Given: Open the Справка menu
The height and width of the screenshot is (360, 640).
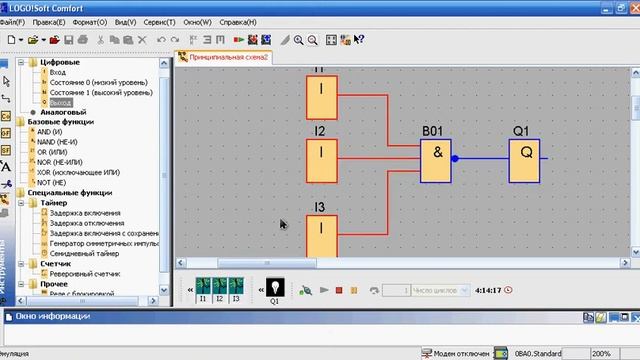Looking at the screenshot, I should tap(238, 22).
